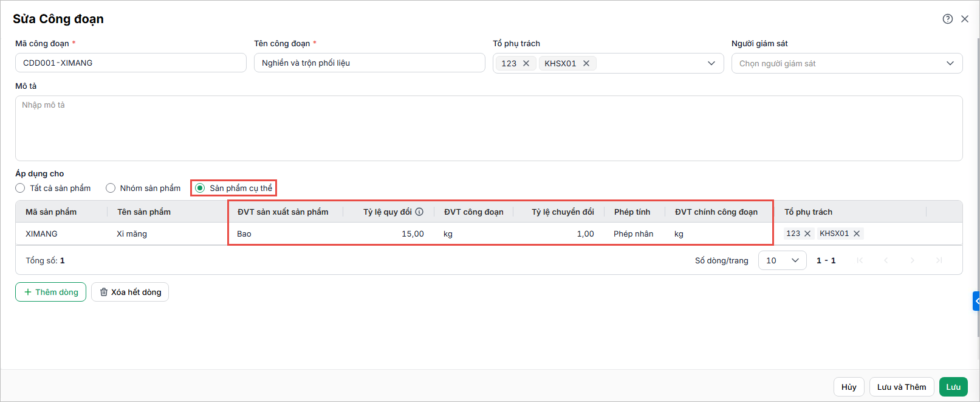Select Nhóm sản phẩm radio option
Image resolution: width=980 pixels, height=402 pixels.
[111, 188]
